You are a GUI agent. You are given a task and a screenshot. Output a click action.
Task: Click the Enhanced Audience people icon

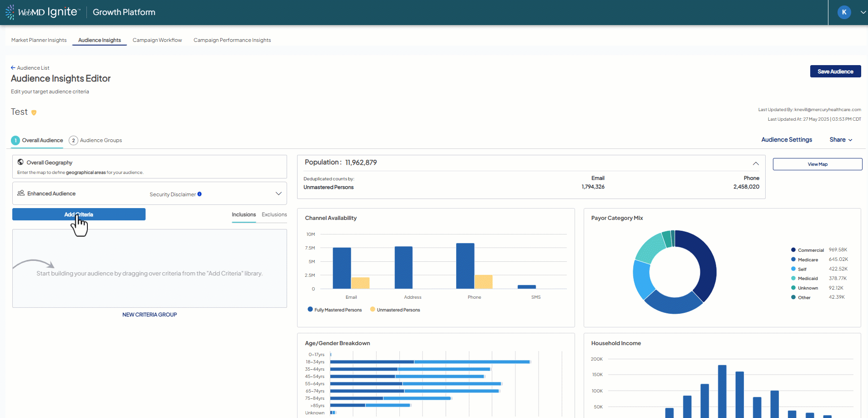click(x=21, y=193)
